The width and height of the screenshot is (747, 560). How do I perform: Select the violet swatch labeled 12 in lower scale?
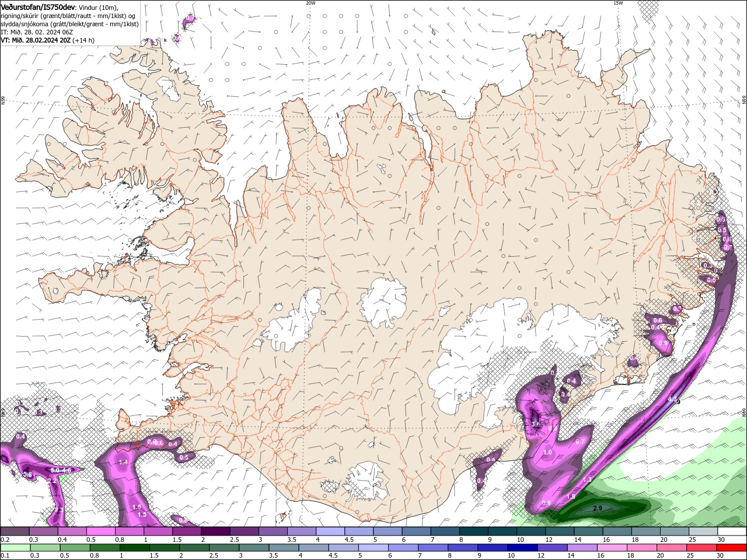pyautogui.click(x=551, y=548)
